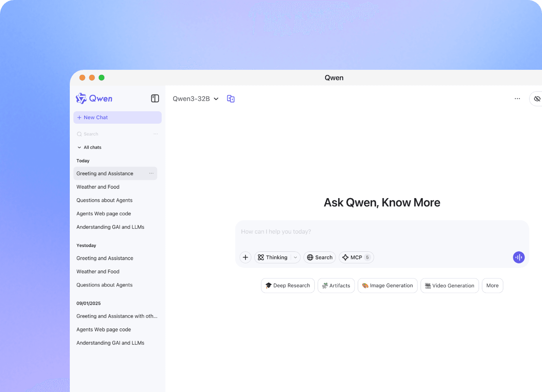Toggle web Search option

[x=320, y=257]
